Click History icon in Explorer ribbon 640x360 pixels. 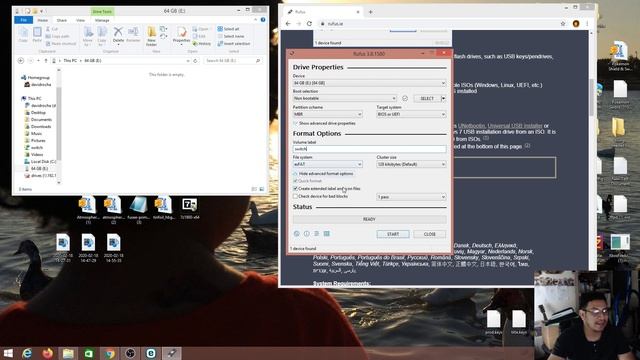click(x=202, y=44)
